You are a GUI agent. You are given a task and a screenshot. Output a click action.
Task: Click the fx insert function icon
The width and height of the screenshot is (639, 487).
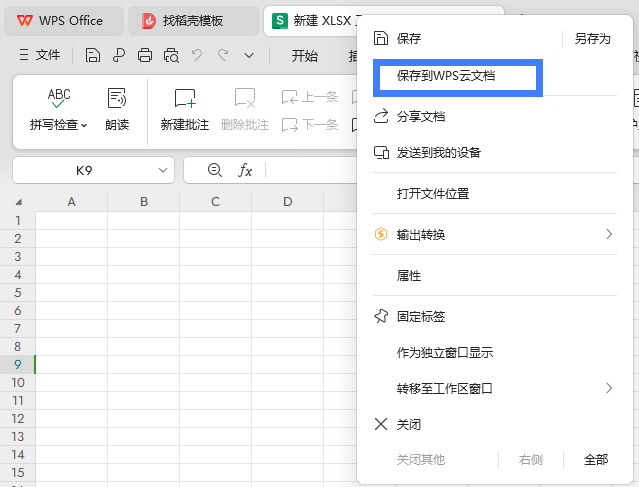coord(245,170)
